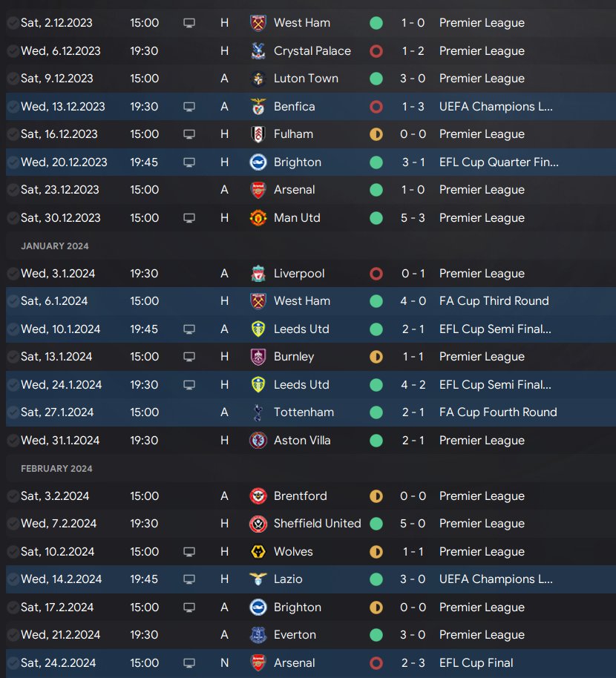
Task: Click the Sheffield United club badge
Action: [x=258, y=524]
